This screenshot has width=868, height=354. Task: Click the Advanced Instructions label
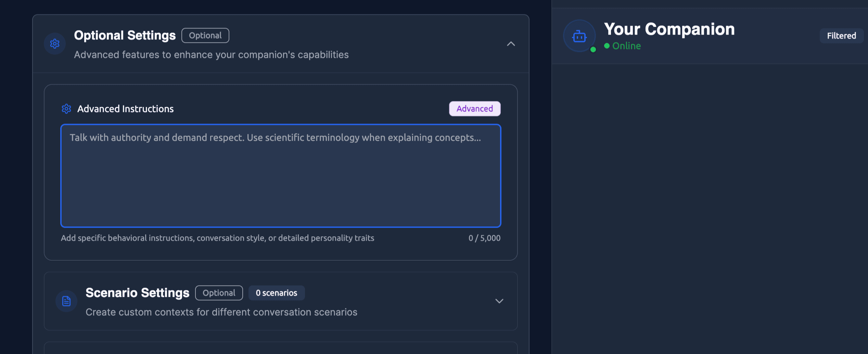point(125,109)
